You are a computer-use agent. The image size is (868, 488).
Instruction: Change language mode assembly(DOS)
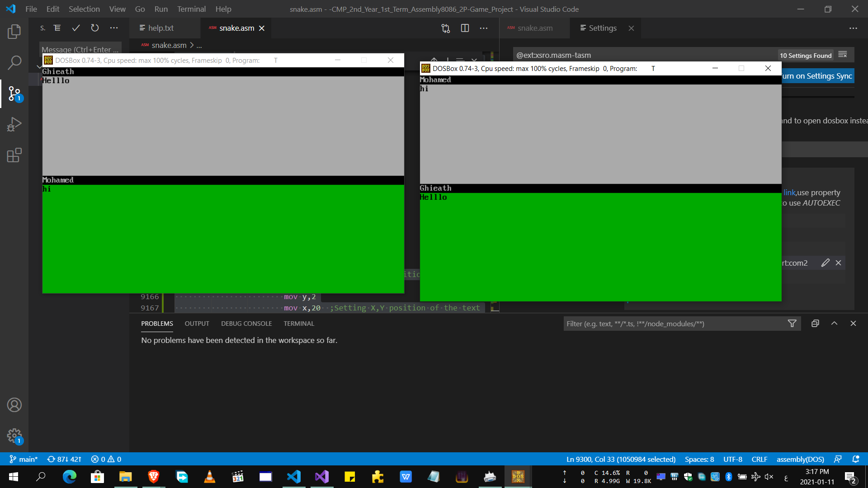(800, 459)
